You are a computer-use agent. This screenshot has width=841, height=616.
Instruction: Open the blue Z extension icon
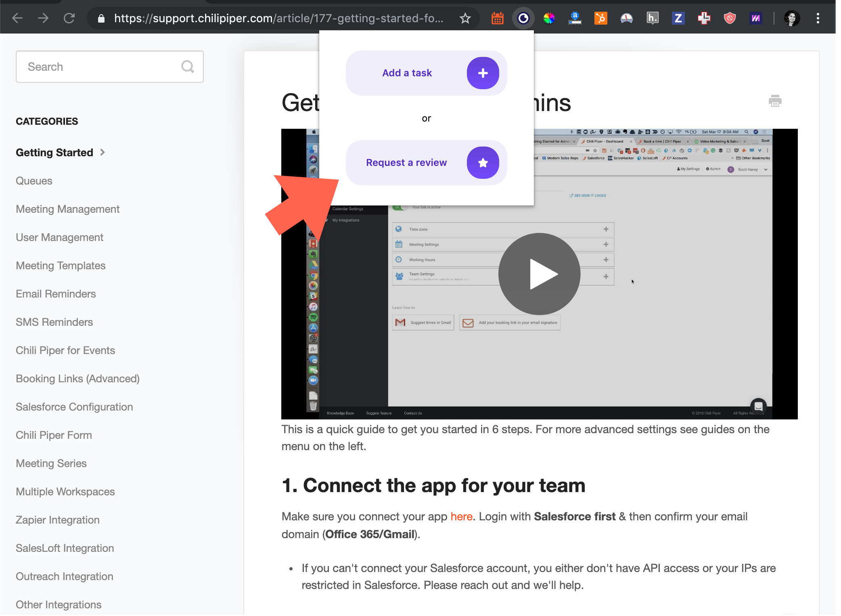678,18
